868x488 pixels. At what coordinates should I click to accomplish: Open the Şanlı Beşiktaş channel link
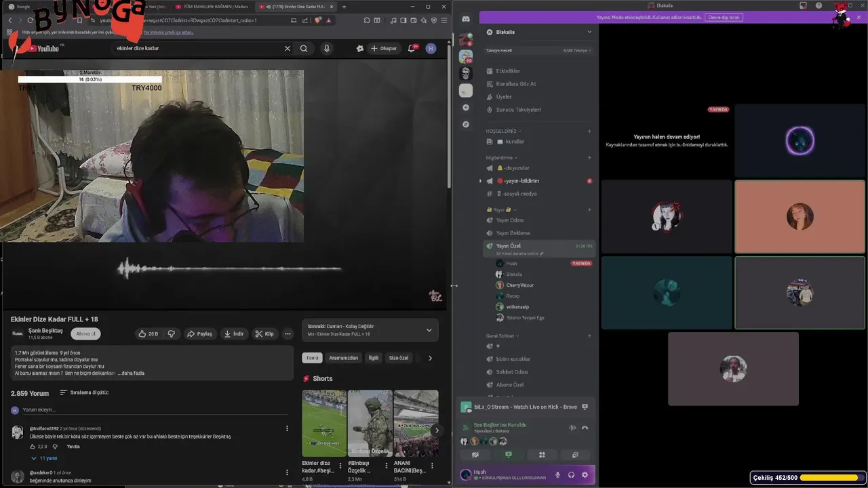point(45,331)
